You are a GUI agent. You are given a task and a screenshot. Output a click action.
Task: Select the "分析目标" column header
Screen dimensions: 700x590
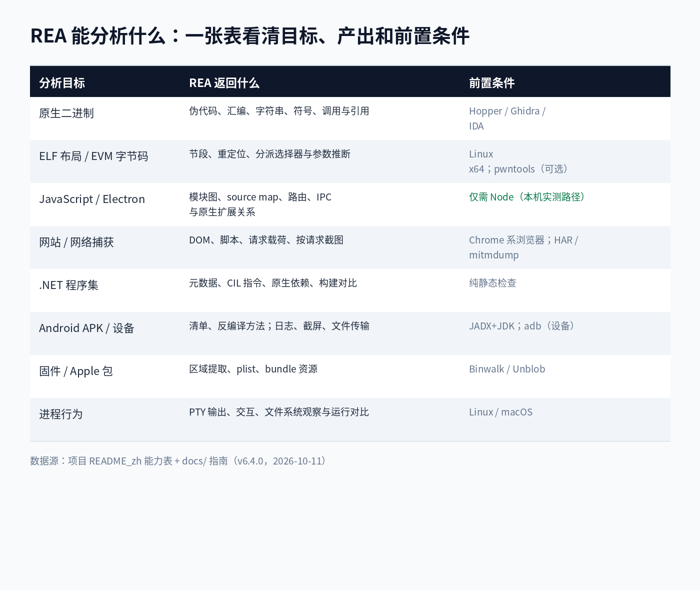tap(62, 83)
